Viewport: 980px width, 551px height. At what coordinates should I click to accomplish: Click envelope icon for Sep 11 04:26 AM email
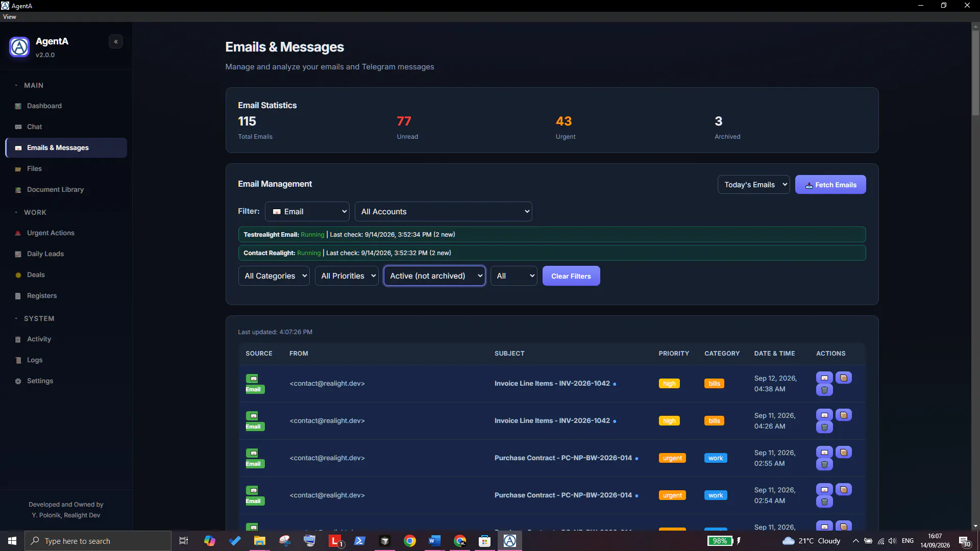point(824,415)
